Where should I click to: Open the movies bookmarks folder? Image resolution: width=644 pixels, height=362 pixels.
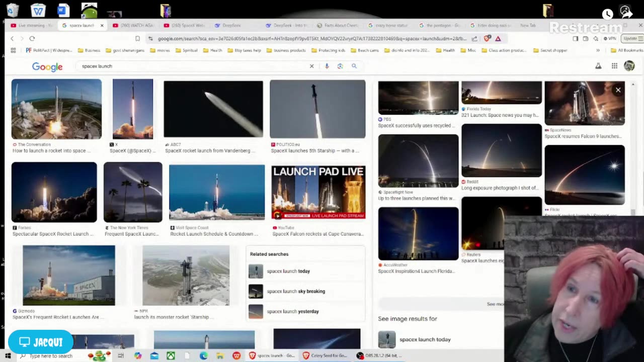(x=160, y=50)
